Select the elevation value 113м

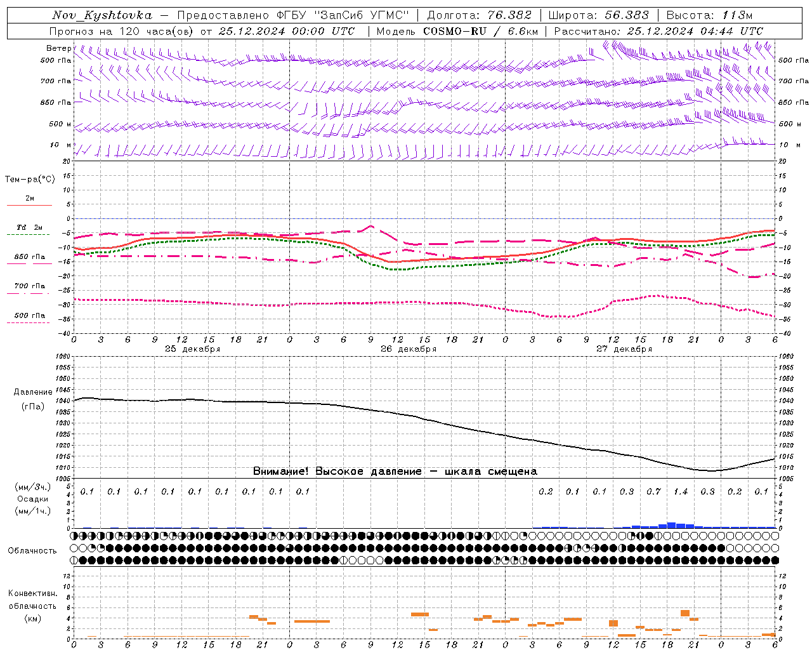pyautogui.click(x=737, y=15)
